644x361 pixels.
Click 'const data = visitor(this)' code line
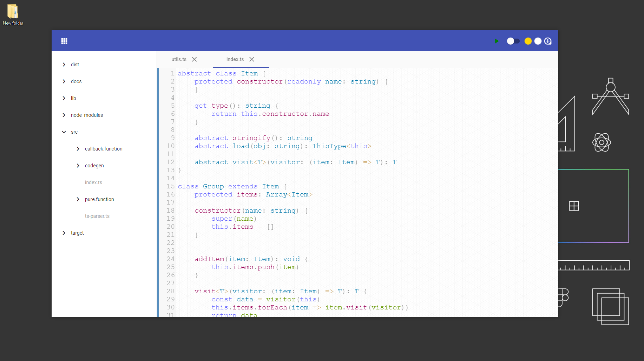tap(265, 299)
